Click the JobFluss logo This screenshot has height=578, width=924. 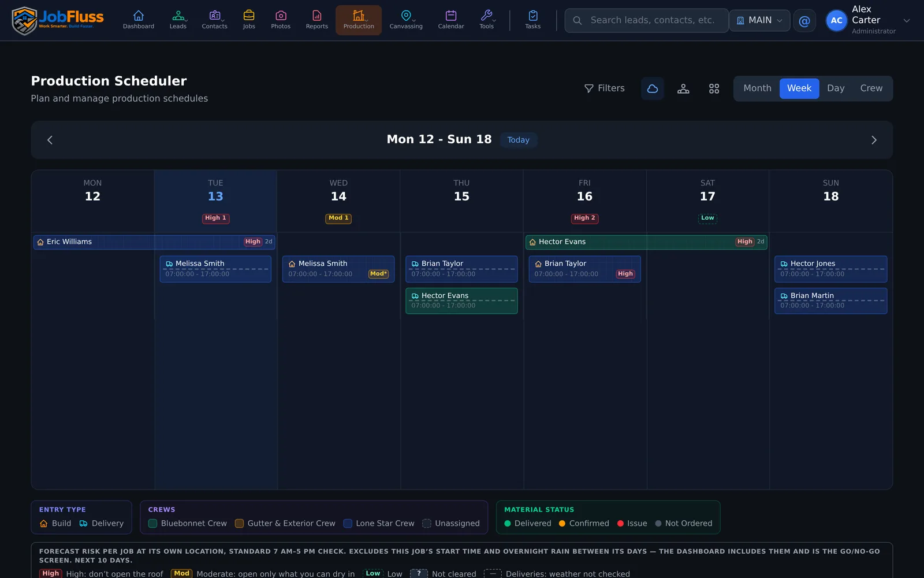coord(58,20)
